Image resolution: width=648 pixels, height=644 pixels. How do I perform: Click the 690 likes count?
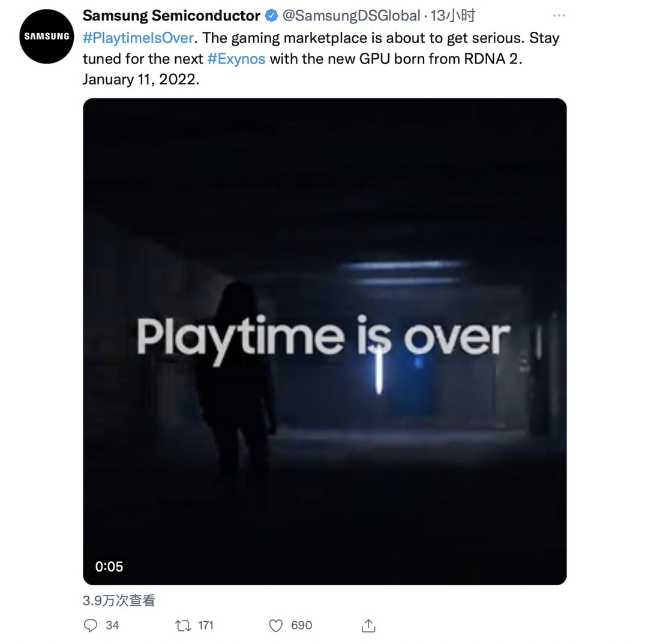(301, 625)
